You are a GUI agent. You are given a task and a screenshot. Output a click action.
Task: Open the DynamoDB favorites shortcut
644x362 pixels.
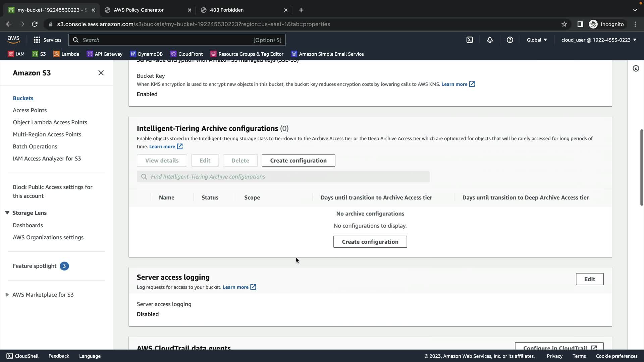coord(146,54)
